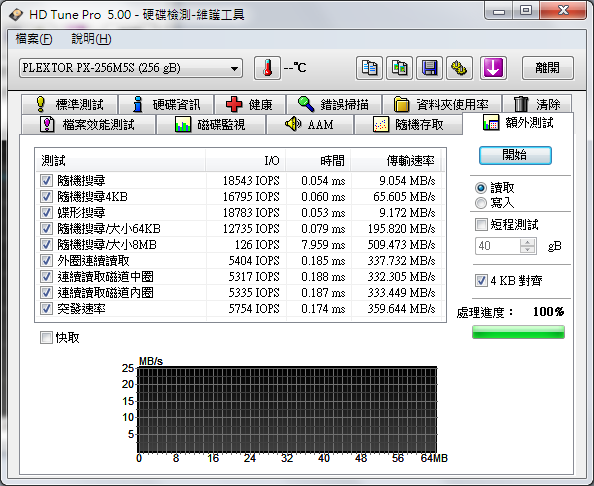The image size is (594, 486).
Task: Maximize the HD Tune Pro window
Action: pos(526,11)
